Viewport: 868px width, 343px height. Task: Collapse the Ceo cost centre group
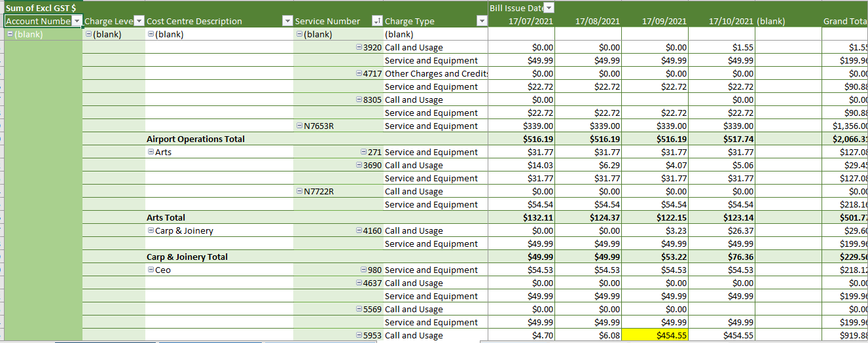click(x=151, y=270)
